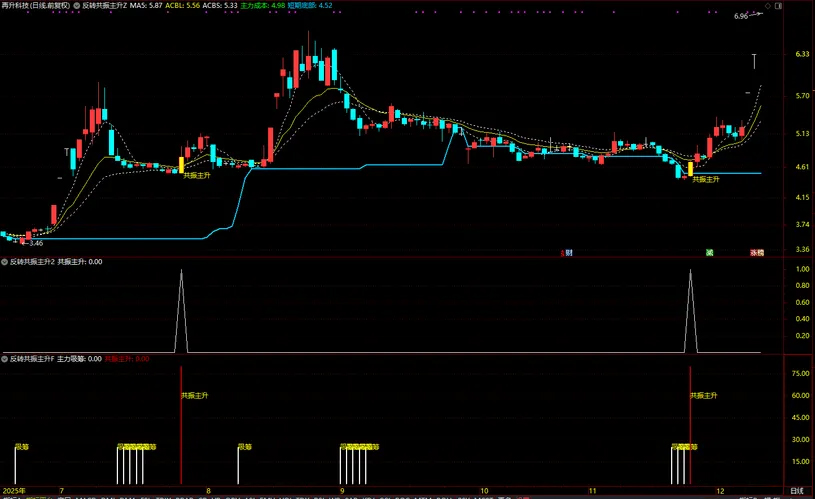Open the green 减 event marker
The image size is (815, 499).
(x=709, y=253)
